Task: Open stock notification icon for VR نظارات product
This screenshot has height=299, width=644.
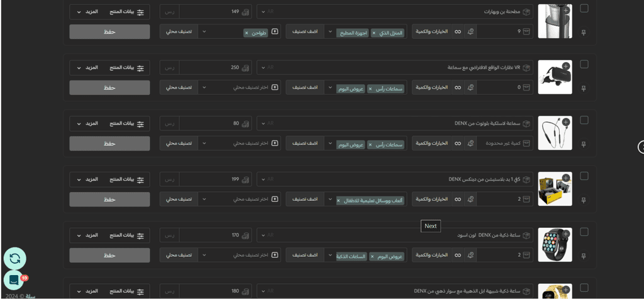Action: pos(470,87)
